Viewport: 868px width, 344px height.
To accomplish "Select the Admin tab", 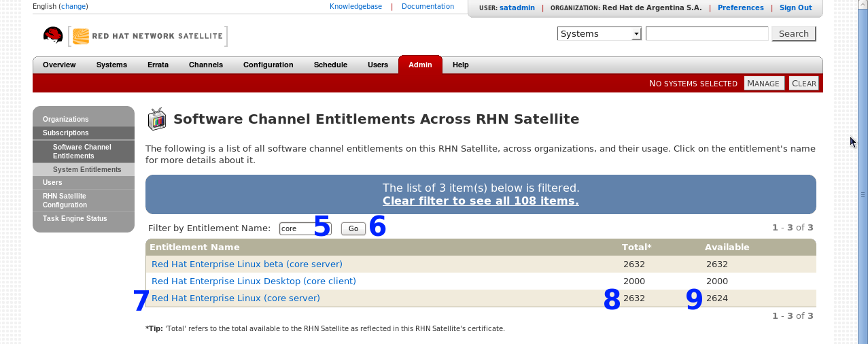I will pyautogui.click(x=420, y=65).
